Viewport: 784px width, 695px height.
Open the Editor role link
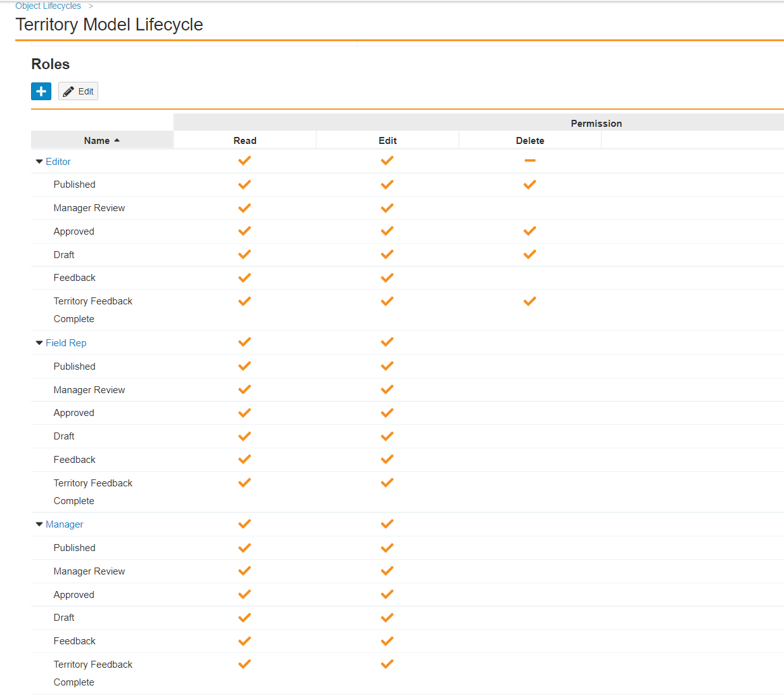coord(58,162)
